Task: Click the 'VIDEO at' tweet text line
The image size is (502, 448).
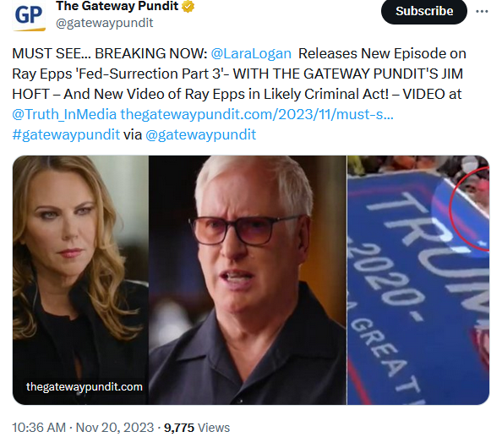Action: click(432, 94)
